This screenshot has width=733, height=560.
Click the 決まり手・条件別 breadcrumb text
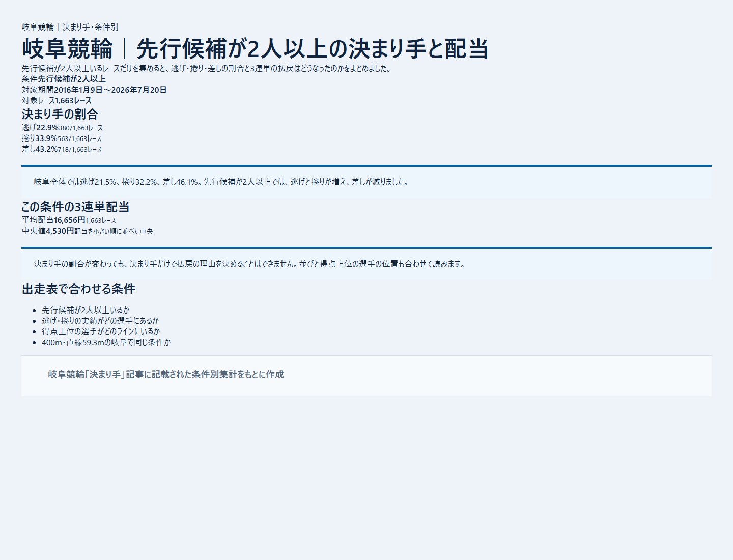(90, 27)
